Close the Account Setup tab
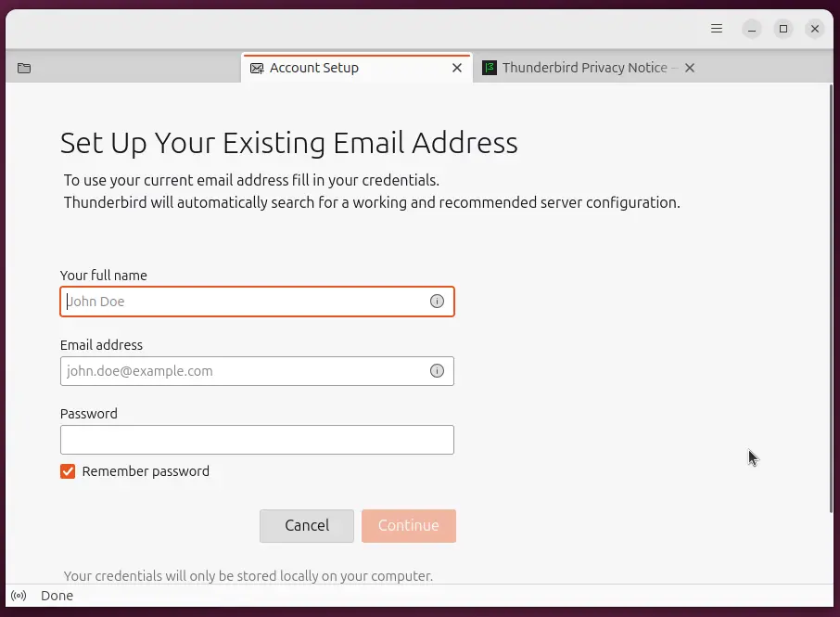The image size is (840, 617). tap(456, 67)
